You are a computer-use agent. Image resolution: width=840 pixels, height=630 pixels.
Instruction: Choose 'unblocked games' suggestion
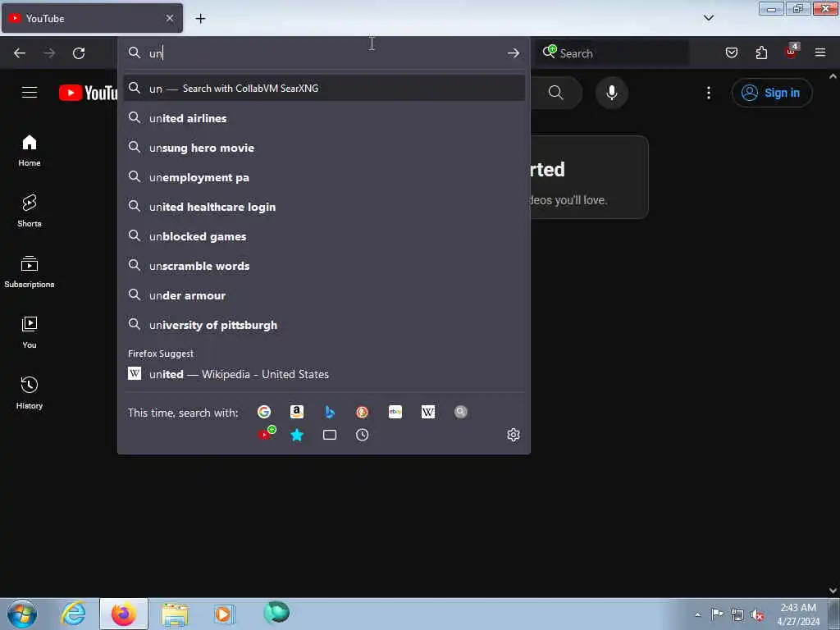(323, 235)
